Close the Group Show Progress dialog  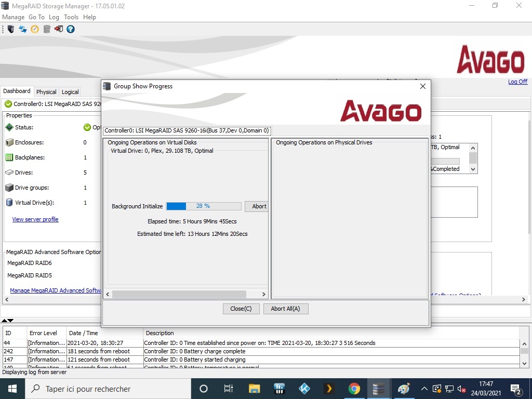(x=423, y=86)
